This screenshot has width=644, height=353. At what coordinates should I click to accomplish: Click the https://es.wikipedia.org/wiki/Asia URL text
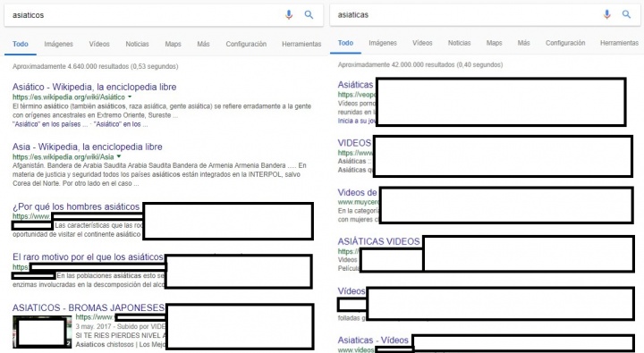click(x=64, y=156)
